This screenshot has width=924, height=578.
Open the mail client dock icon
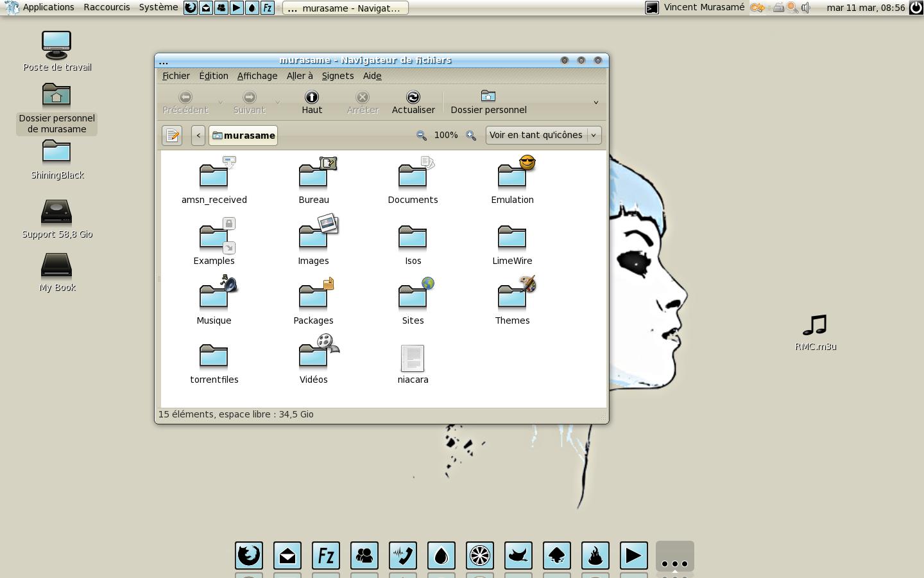(287, 556)
